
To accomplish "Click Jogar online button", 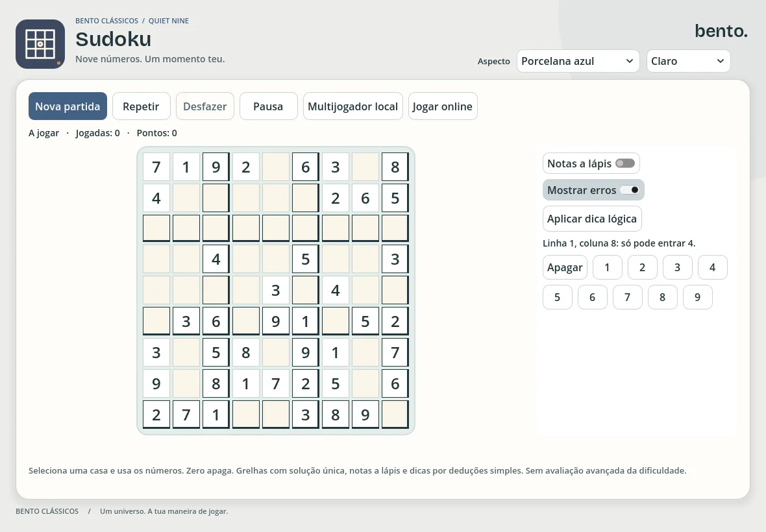I will (x=443, y=106).
